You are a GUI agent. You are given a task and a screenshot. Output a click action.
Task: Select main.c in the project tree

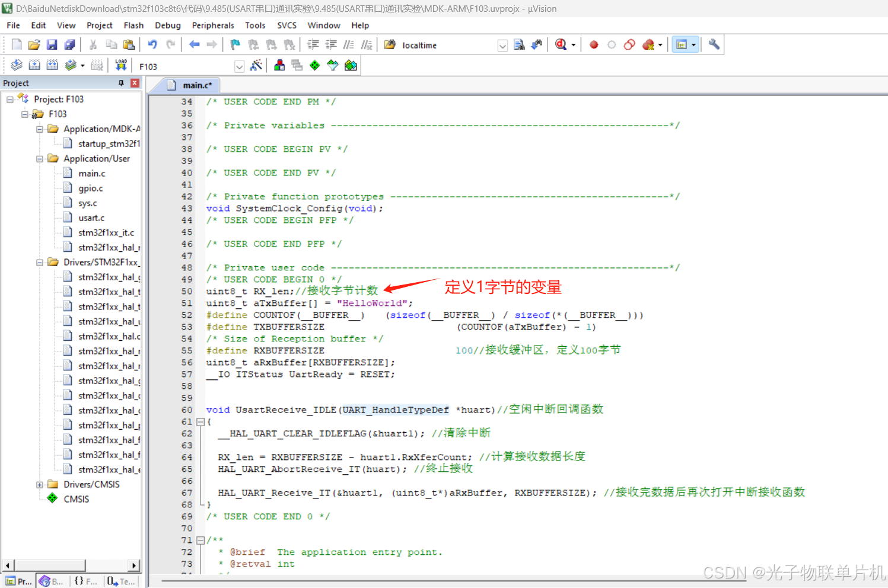[x=92, y=174]
